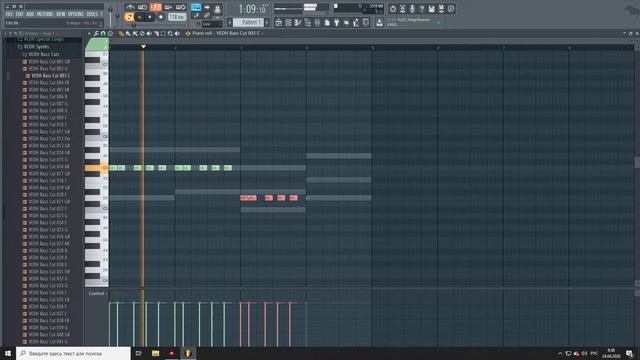Toggle the highlighted countdown before recording
Image resolution: width=640 pixels, height=360 pixels.
(x=156, y=7)
